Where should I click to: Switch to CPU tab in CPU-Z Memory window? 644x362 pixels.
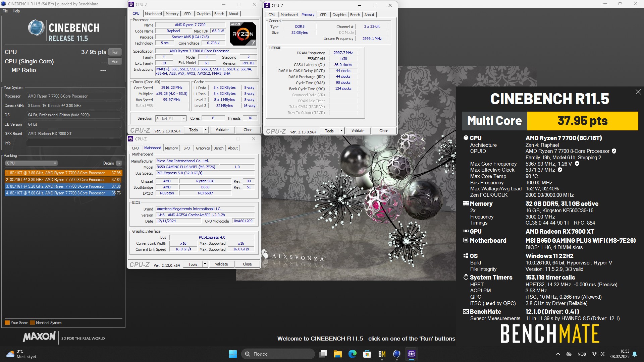272,15
